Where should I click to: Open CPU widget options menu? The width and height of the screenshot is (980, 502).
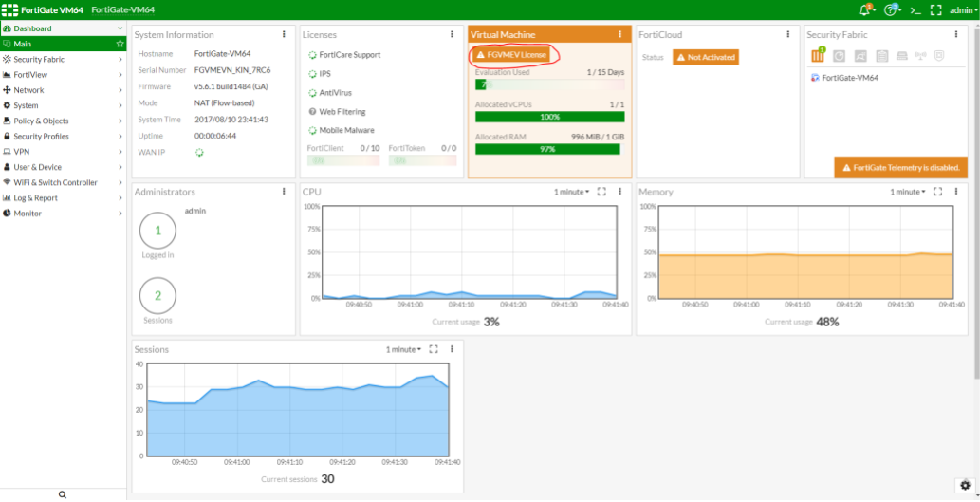tap(620, 192)
